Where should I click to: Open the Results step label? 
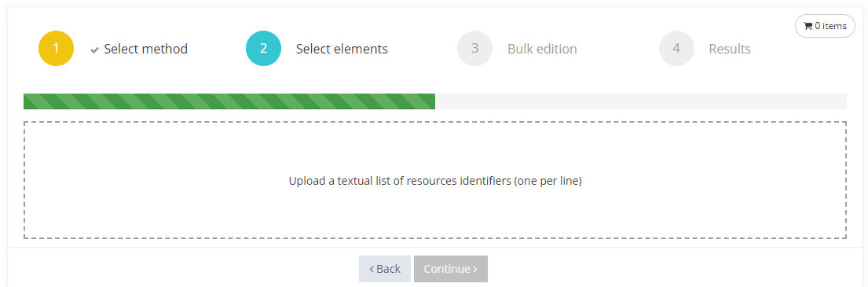click(x=730, y=49)
